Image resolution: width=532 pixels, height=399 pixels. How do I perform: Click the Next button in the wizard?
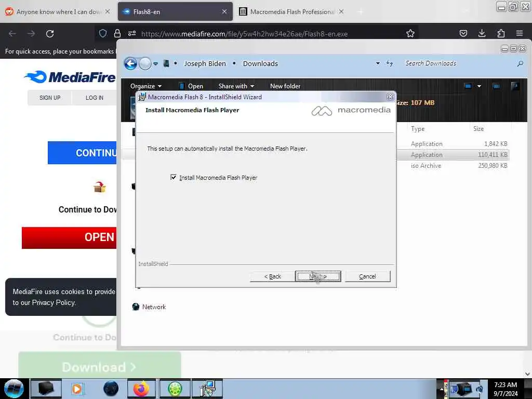(x=318, y=276)
